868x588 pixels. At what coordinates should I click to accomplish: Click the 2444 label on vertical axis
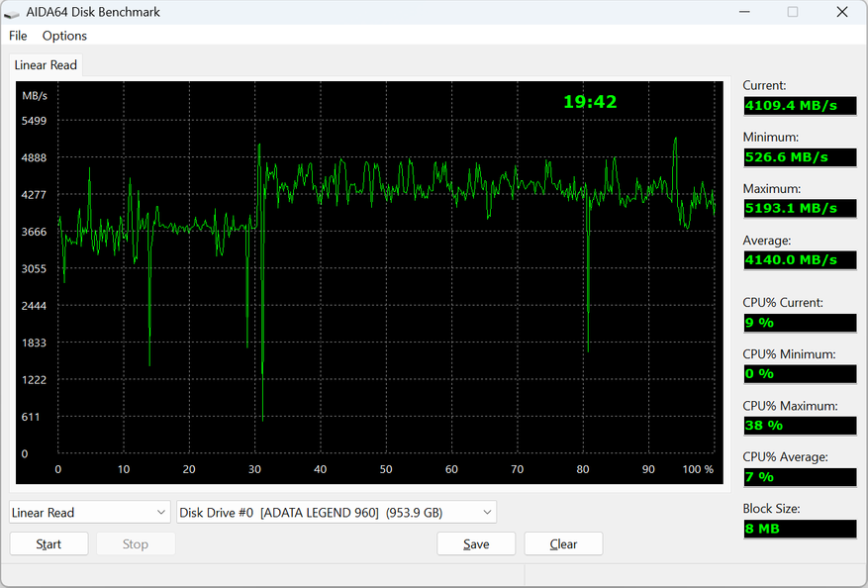[x=34, y=306]
